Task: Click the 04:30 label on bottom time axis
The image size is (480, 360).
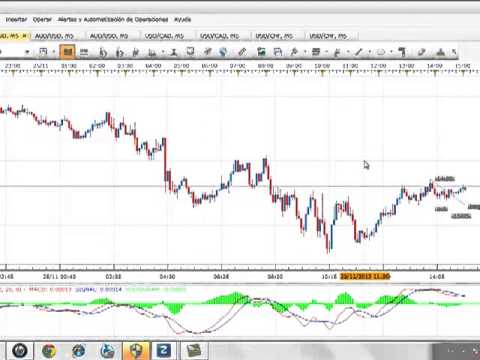Action: pyautogui.click(x=167, y=277)
